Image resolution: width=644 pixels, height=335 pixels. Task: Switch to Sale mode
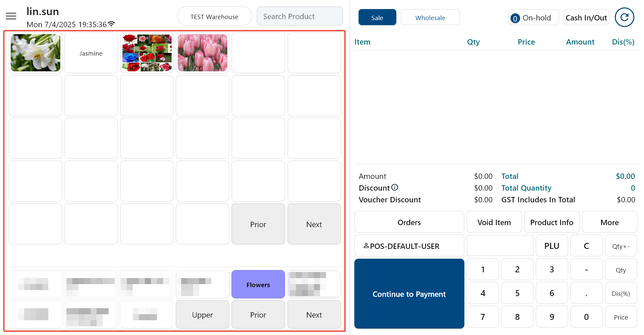pos(377,17)
